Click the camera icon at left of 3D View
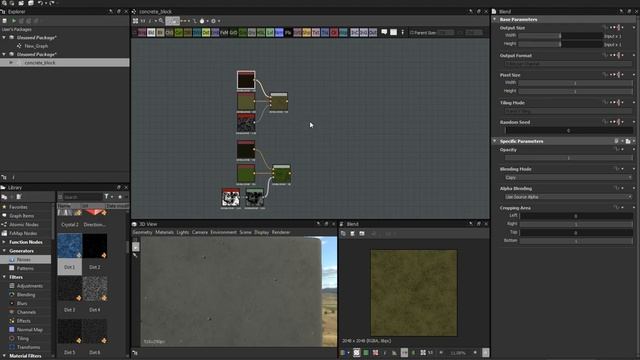The width and height of the screenshot is (640, 360). click(136, 246)
